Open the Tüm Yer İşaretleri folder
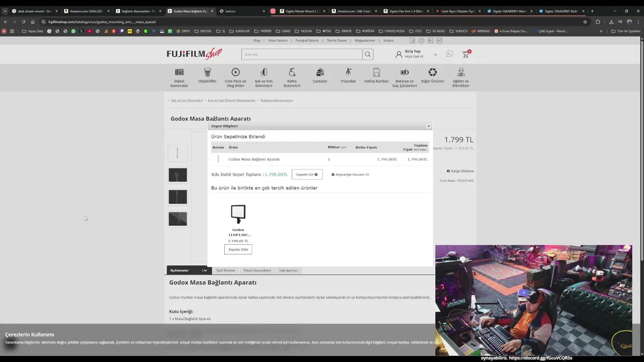This screenshot has height=362, width=644. (x=626, y=31)
